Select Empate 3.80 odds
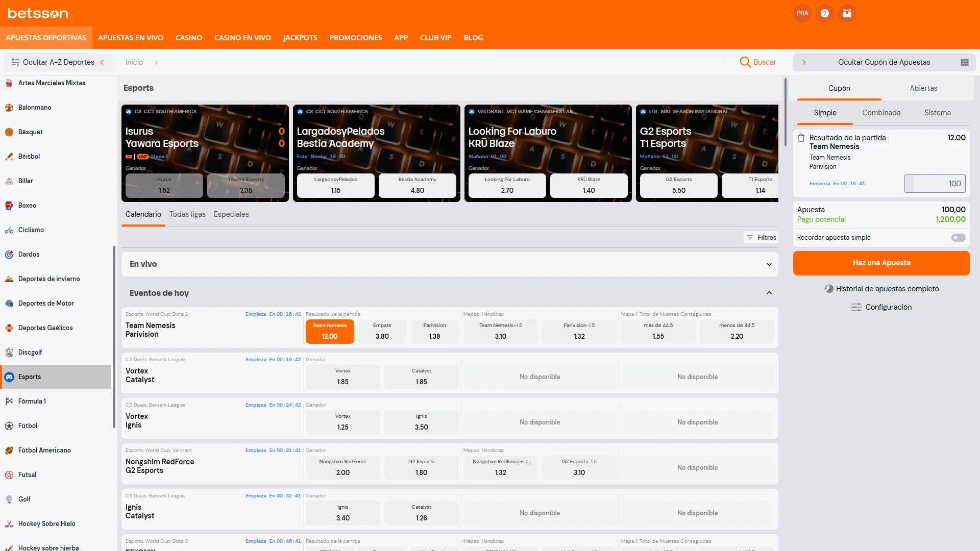This screenshot has height=551, width=980. [382, 332]
